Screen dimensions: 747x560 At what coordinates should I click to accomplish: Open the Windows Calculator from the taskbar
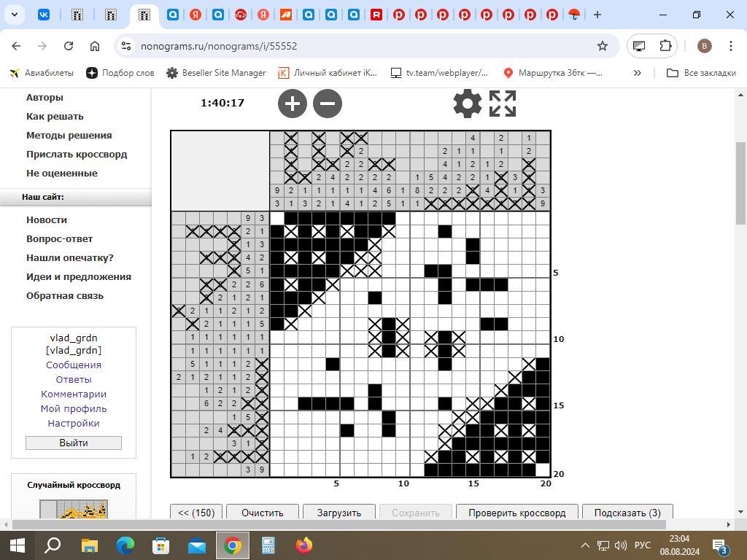point(268,545)
